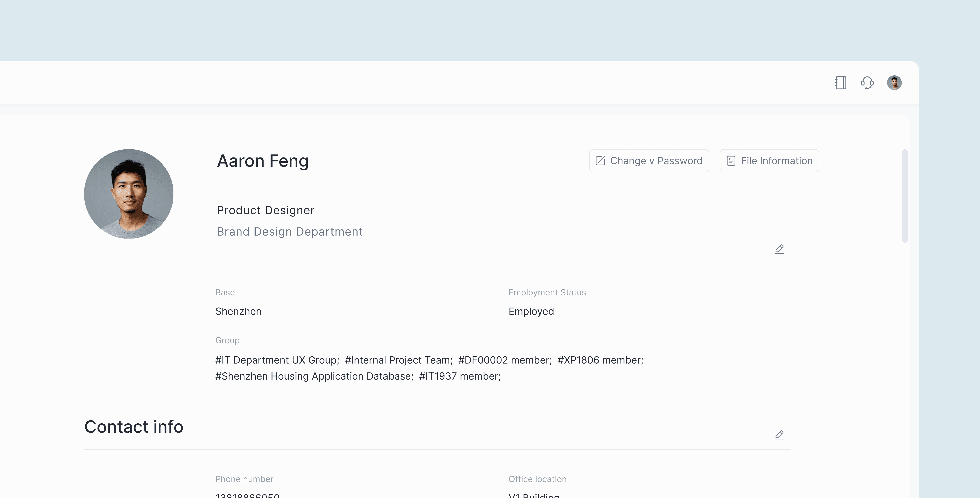Click the Brand Design Department text

[x=289, y=232]
